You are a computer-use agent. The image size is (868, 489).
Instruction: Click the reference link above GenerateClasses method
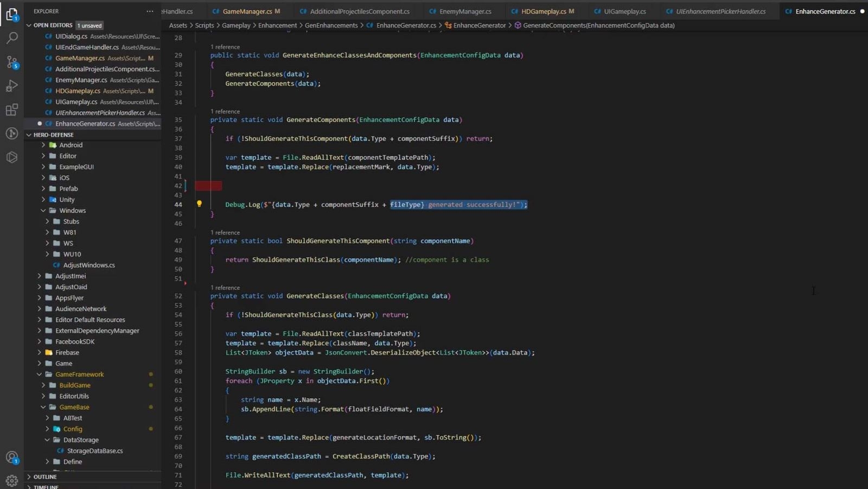pos(225,288)
